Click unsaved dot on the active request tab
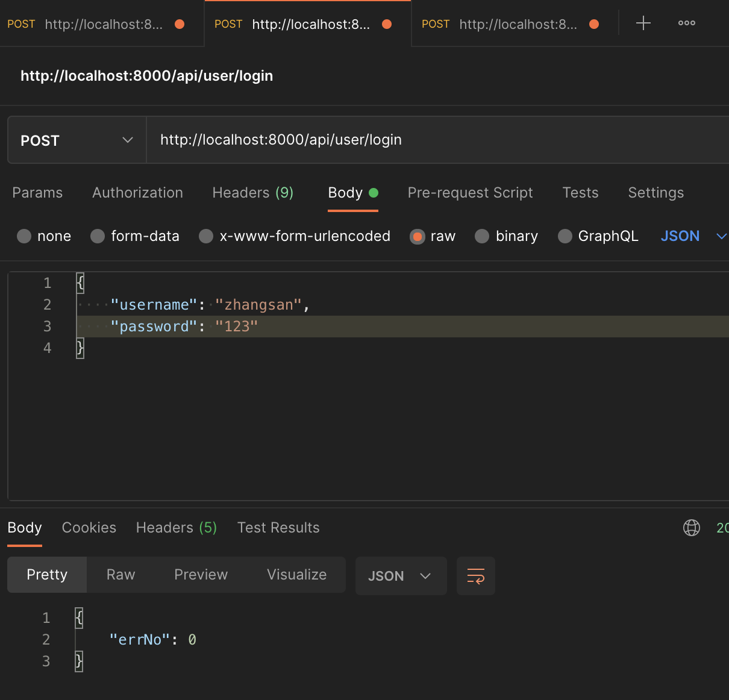The width and height of the screenshot is (729, 700). coord(387,24)
